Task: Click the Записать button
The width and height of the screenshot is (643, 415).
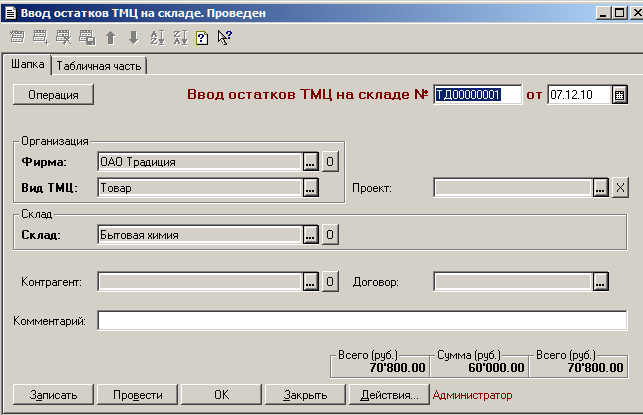Action: click(x=53, y=394)
